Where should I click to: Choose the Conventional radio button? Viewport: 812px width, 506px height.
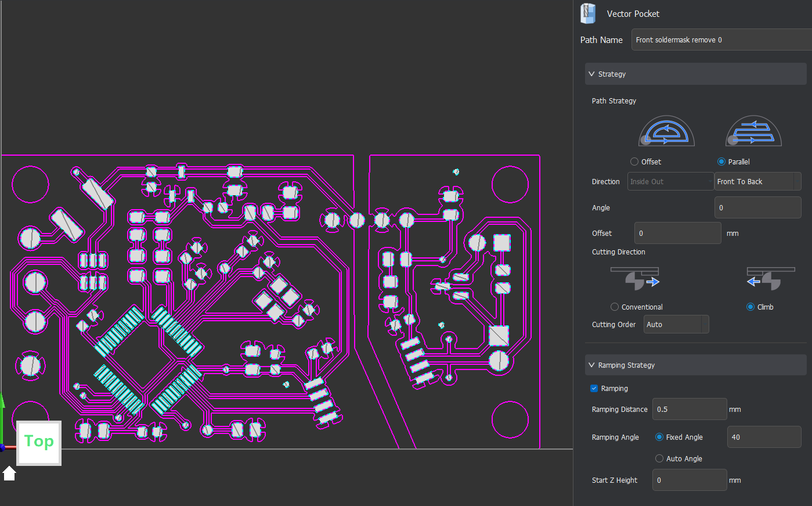(x=615, y=307)
